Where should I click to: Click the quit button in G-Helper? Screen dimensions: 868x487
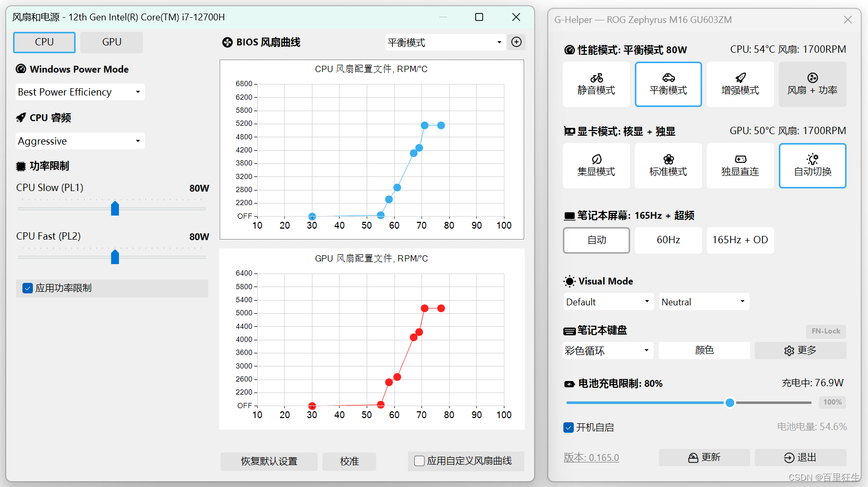[x=800, y=457]
